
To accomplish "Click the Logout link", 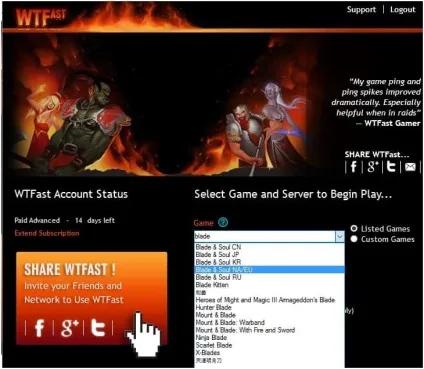I will (x=403, y=10).
